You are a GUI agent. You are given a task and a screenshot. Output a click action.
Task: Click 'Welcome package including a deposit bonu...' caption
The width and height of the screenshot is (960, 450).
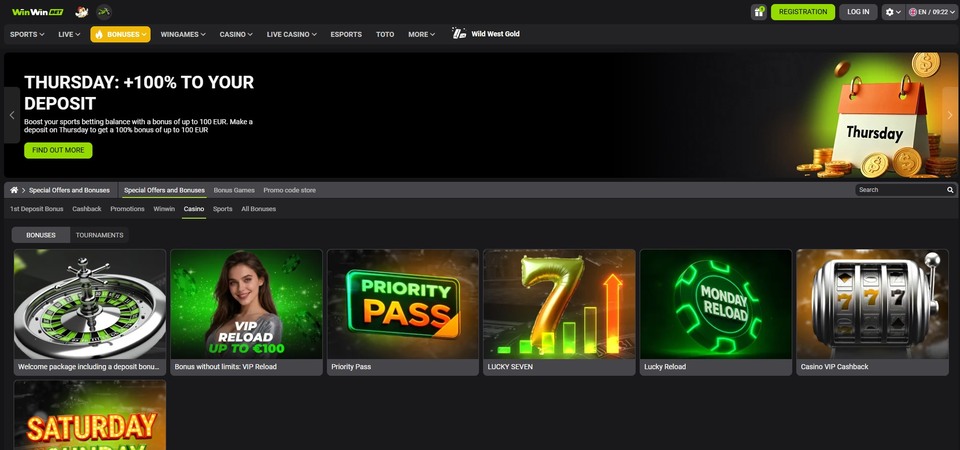coord(89,367)
